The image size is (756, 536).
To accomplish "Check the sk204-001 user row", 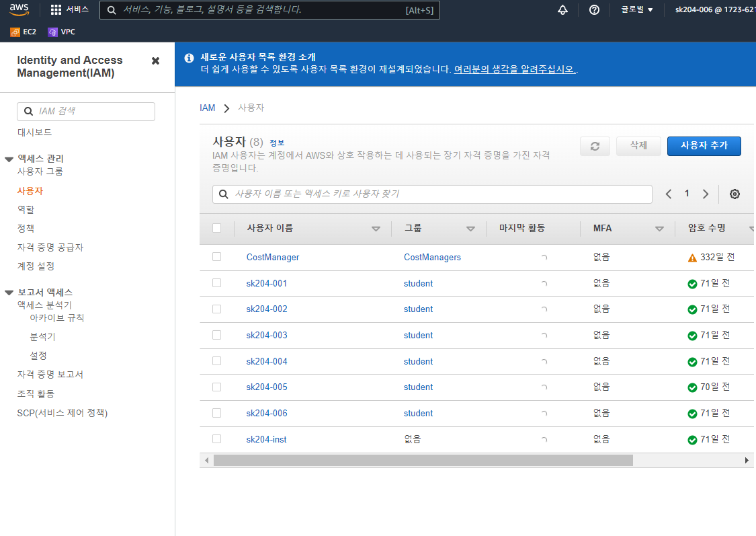I will pos(217,282).
